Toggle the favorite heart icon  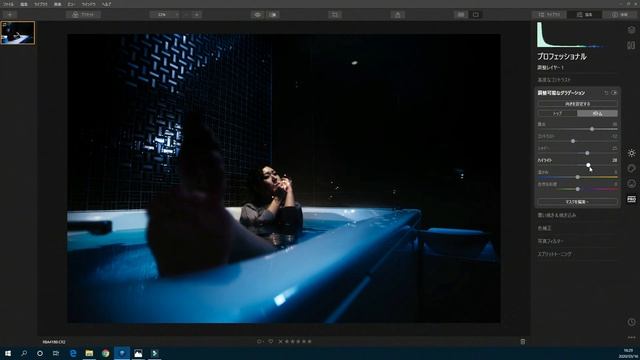pyautogui.click(x=271, y=341)
